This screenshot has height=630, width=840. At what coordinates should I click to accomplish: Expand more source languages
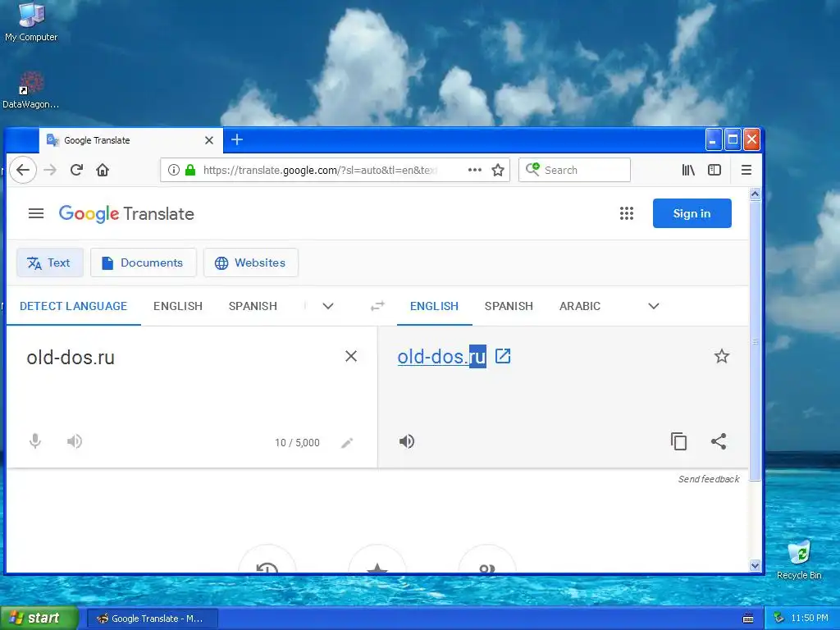[x=328, y=306]
